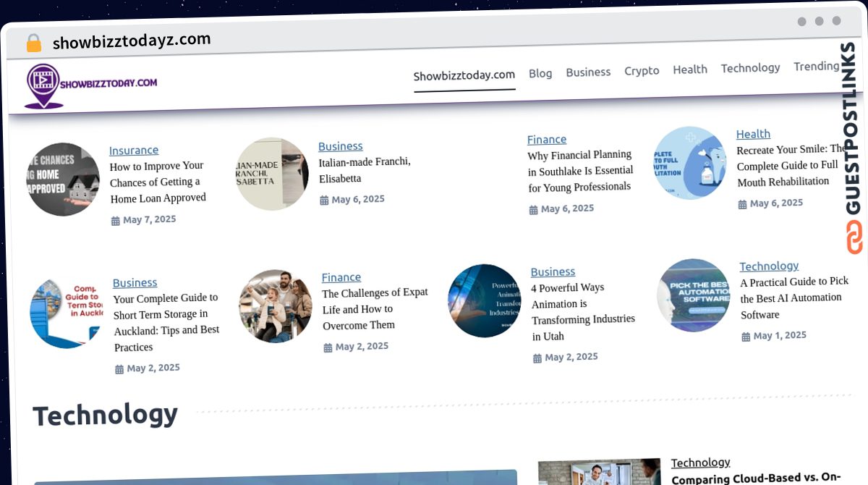Click calendar icon under Expat Life article
This screenshot has width=868, height=485.
328,348
